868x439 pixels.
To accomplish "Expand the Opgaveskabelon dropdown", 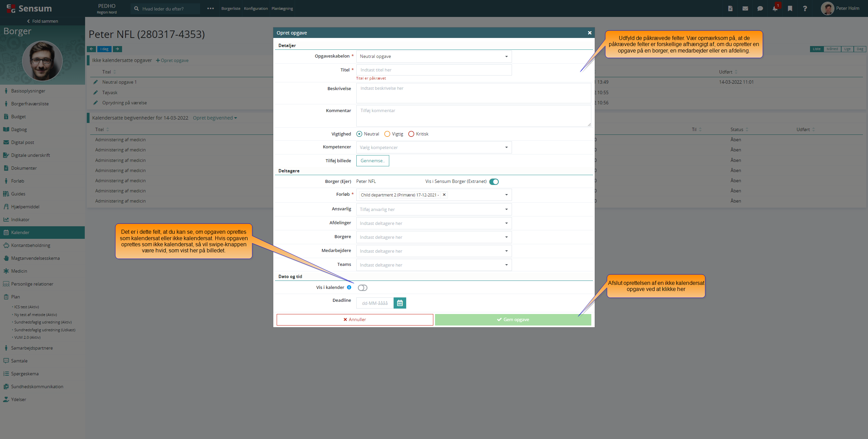I will click(x=434, y=56).
